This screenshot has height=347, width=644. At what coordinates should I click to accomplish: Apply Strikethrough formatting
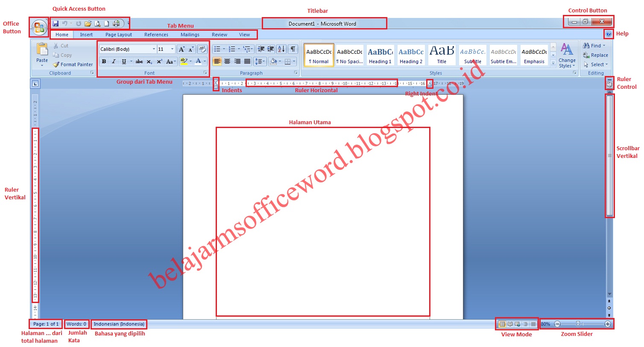pyautogui.click(x=139, y=61)
